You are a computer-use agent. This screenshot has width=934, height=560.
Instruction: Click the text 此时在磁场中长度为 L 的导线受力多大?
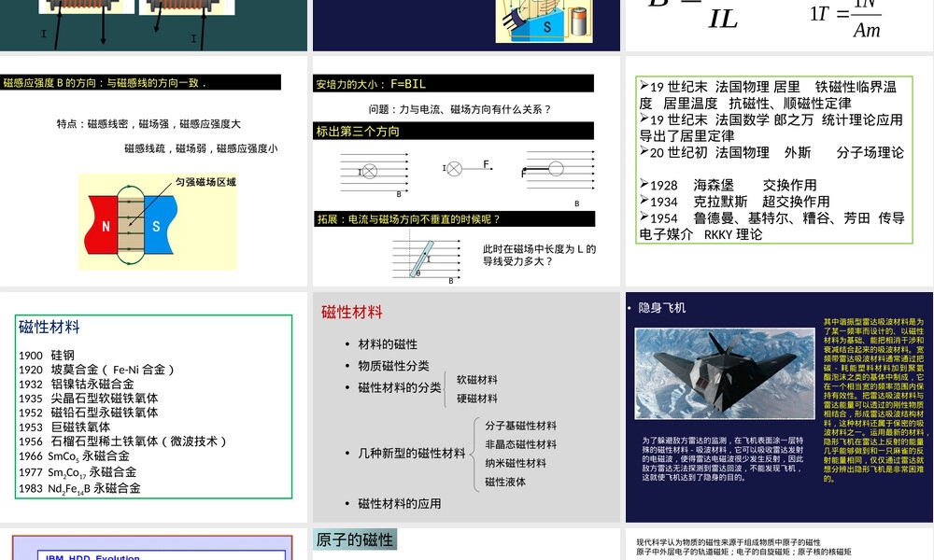click(x=539, y=255)
